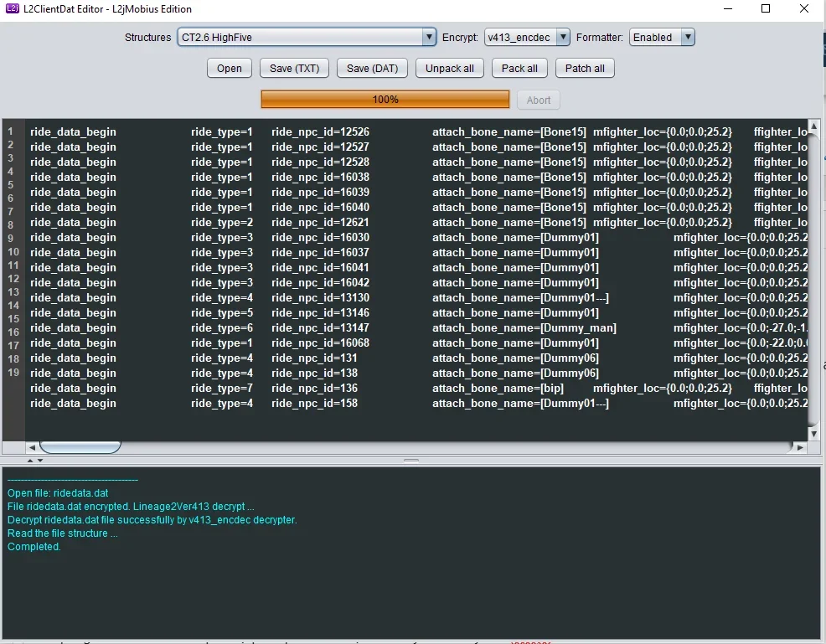Click ride_type=5 on the 13146 row
Screen dimensions: 826x644
222,312
